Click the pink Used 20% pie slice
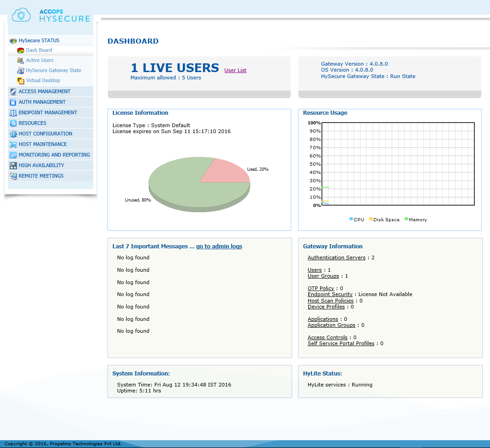490x448 pixels. (226, 173)
